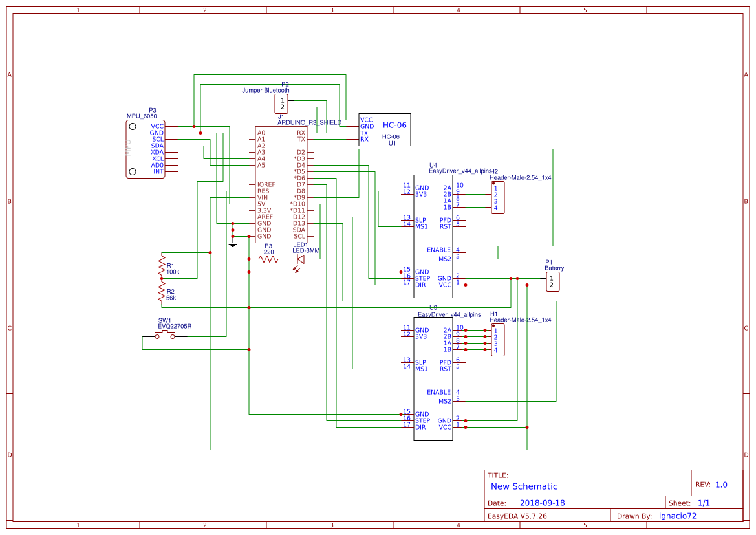Select the Date field 2018-09-18

pos(545,502)
